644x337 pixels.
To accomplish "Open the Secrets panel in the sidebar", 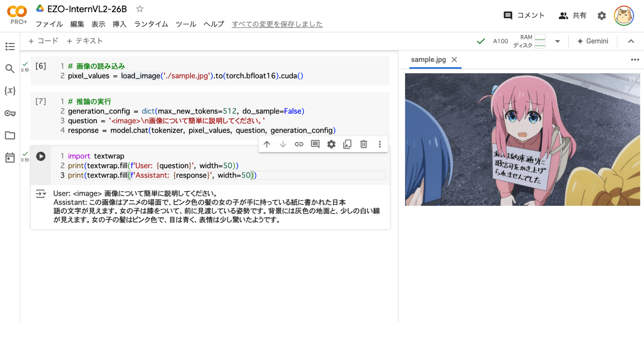I will pyautogui.click(x=10, y=113).
